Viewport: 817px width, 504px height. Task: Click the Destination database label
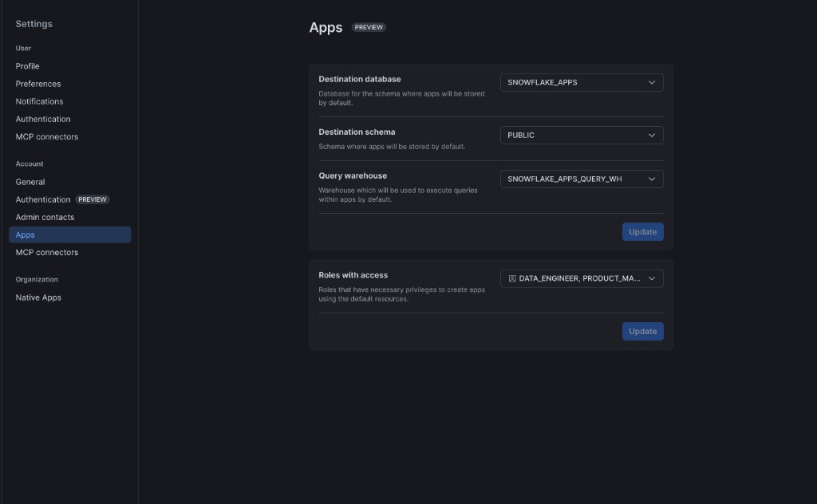(x=360, y=79)
